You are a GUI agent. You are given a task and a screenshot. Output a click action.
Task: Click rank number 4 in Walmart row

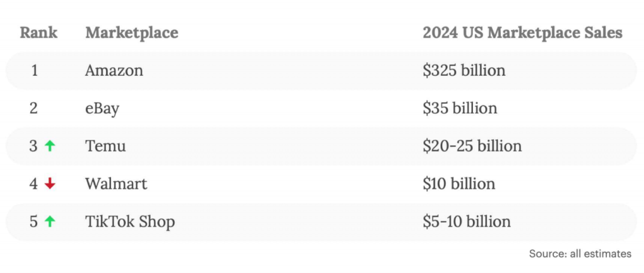click(34, 184)
